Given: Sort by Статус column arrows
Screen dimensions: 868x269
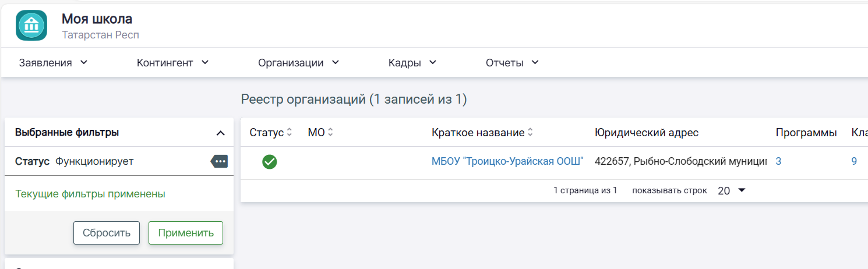Looking at the screenshot, I should (289, 133).
